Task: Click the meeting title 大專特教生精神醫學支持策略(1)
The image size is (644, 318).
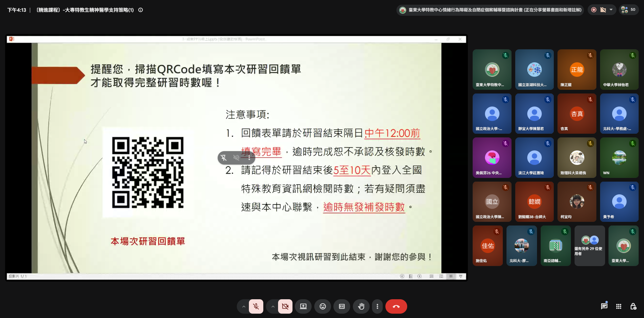Action: [x=85, y=10]
